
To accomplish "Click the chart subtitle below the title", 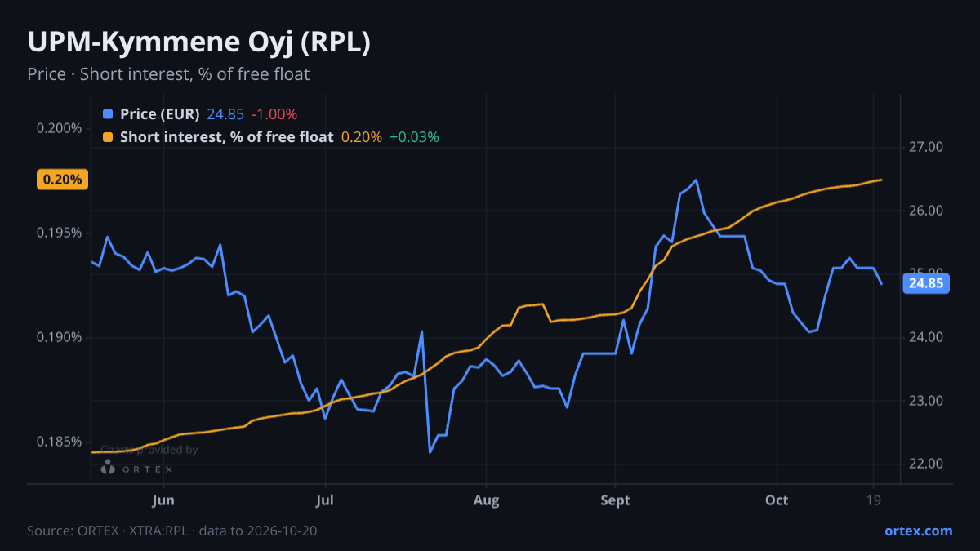I will (168, 74).
